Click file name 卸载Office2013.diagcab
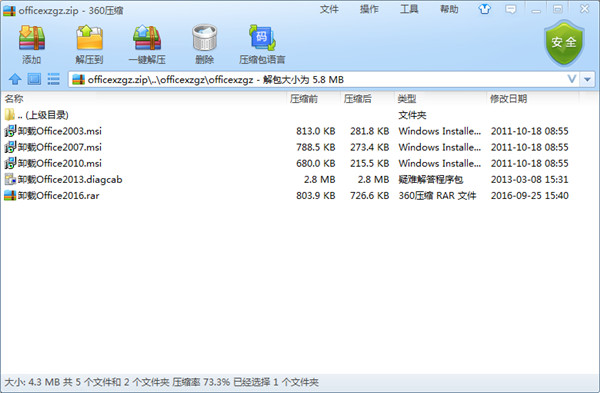This screenshot has height=393, width=600. point(70,179)
